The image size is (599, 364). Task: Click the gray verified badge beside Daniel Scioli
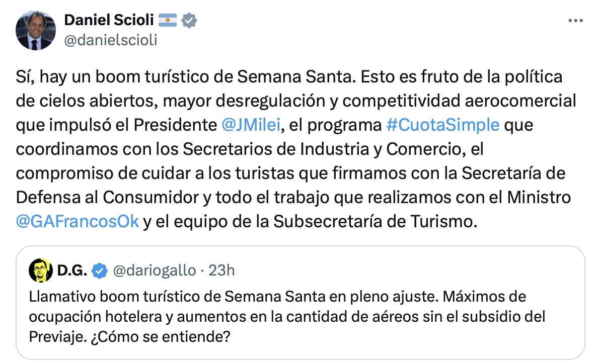189,21
